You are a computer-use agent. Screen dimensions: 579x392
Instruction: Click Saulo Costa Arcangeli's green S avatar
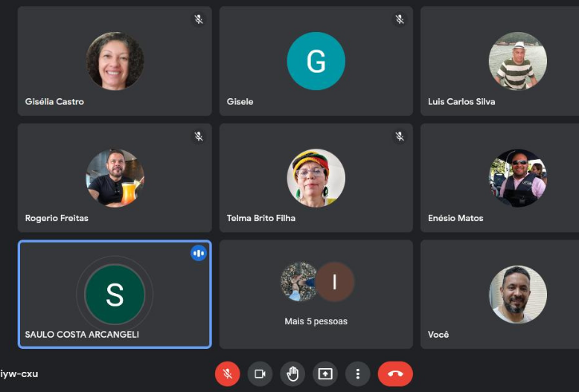pyautogui.click(x=115, y=295)
